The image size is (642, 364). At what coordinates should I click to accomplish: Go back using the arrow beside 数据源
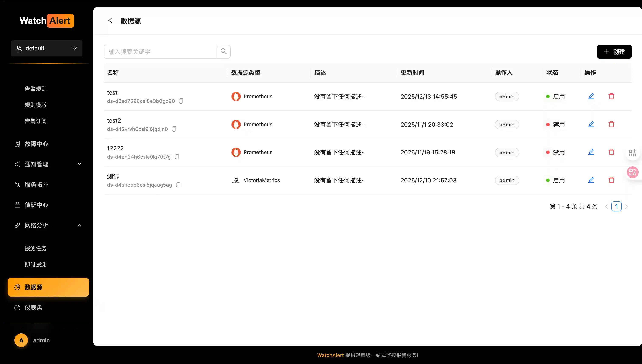pyautogui.click(x=110, y=21)
